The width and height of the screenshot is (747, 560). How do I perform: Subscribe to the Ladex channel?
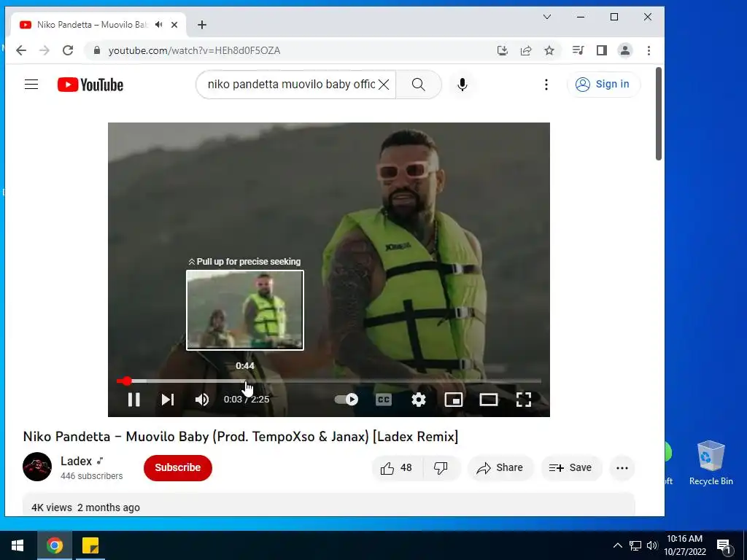point(178,467)
